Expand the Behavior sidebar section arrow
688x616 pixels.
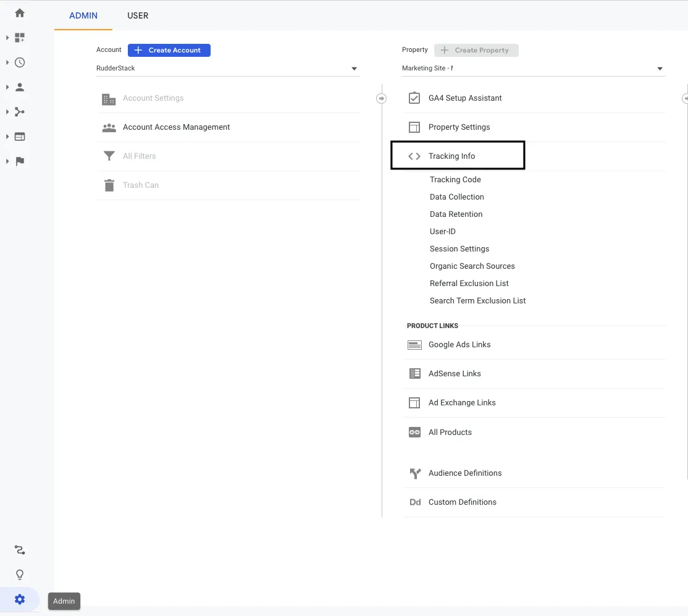(x=7, y=137)
